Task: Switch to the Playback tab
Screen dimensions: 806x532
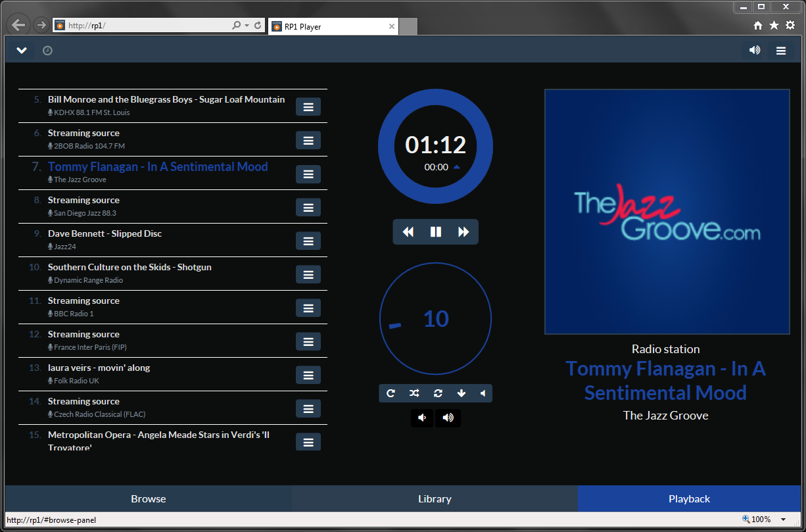Action: click(x=689, y=498)
